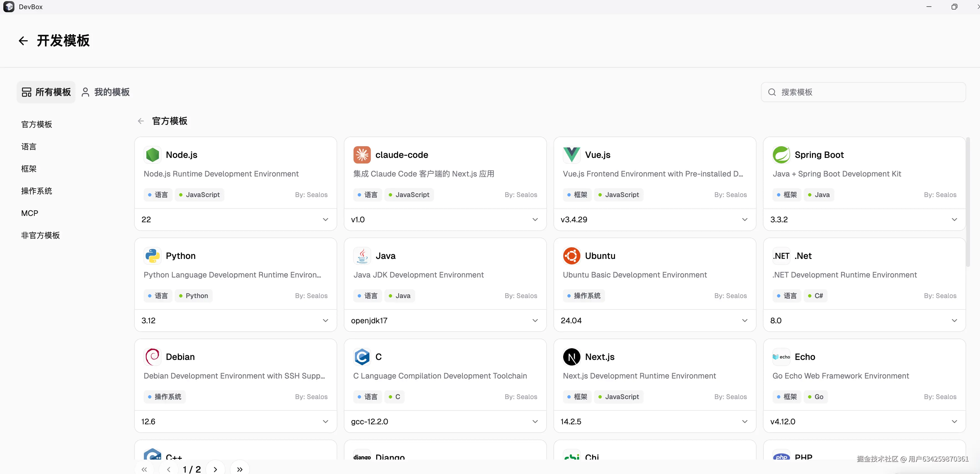The image size is (980, 474).
Task: Click the Vue.js logo icon
Action: tap(572, 155)
